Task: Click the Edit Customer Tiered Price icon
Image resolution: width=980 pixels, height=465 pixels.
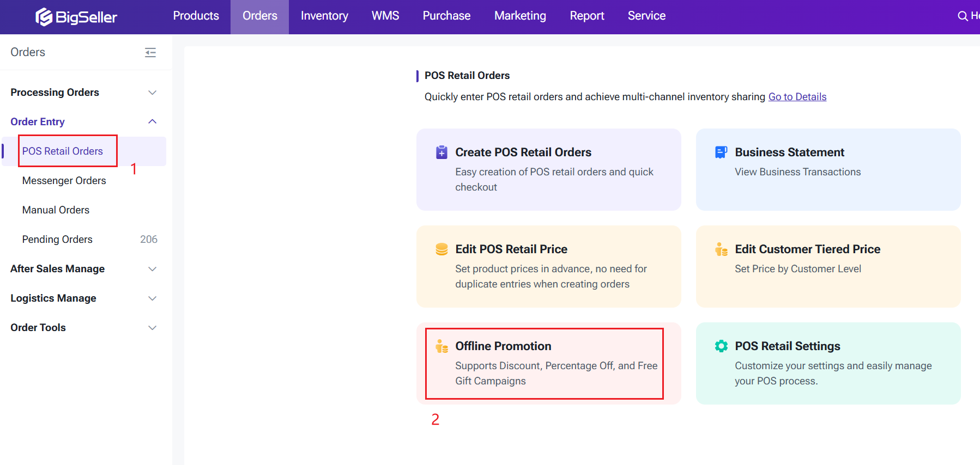Action: click(721, 249)
